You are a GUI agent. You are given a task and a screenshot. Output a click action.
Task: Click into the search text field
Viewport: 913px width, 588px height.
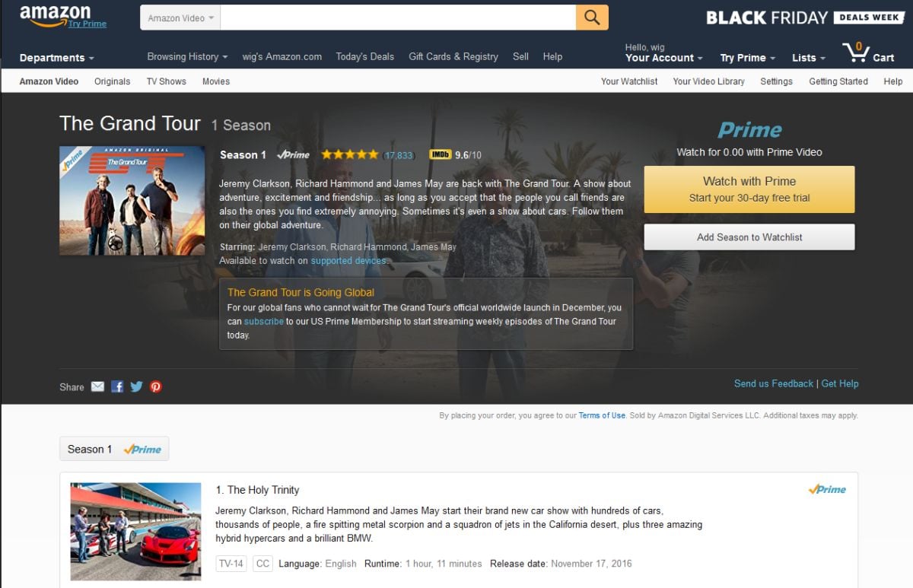click(x=398, y=17)
